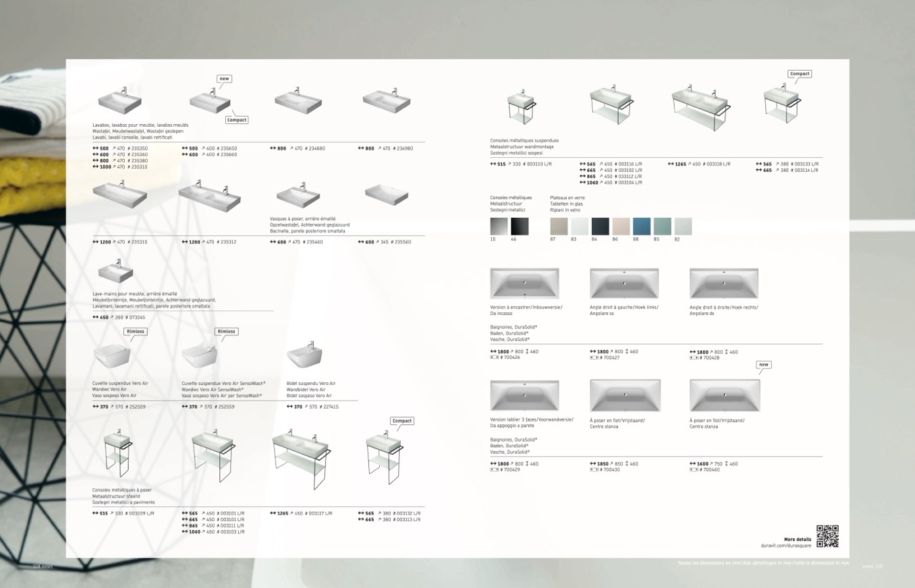
Task: Pick the black metal finish swatch 46
Action: (520, 227)
